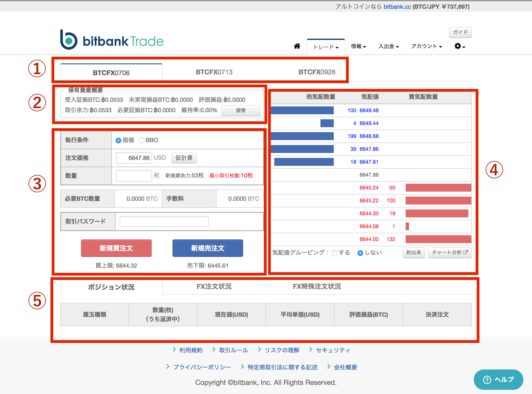
Task: Switch to the BTCFX0713 tab
Action: (x=214, y=72)
